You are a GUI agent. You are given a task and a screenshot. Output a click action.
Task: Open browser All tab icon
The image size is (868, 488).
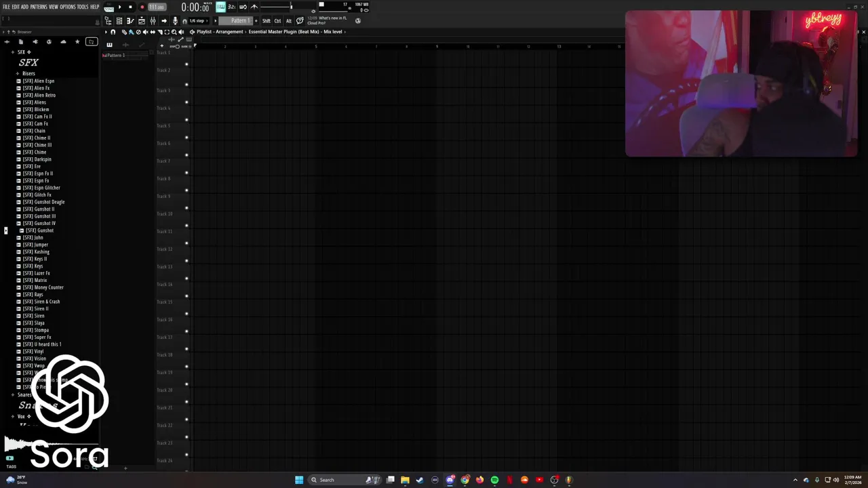pos(7,41)
